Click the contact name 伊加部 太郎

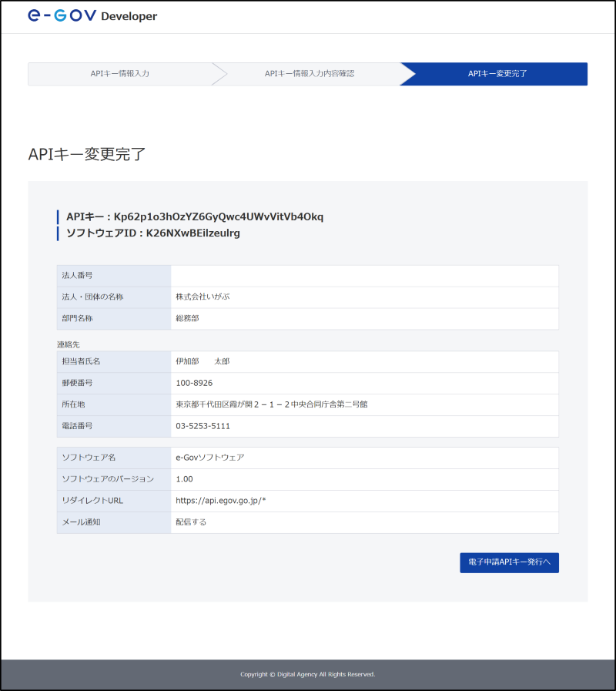tap(203, 361)
